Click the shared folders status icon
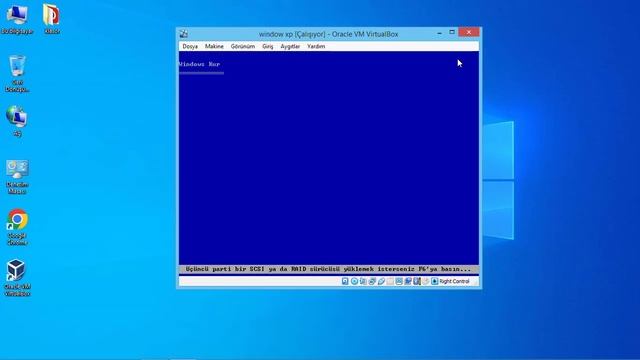The width and height of the screenshot is (640, 360). (x=390, y=281)
